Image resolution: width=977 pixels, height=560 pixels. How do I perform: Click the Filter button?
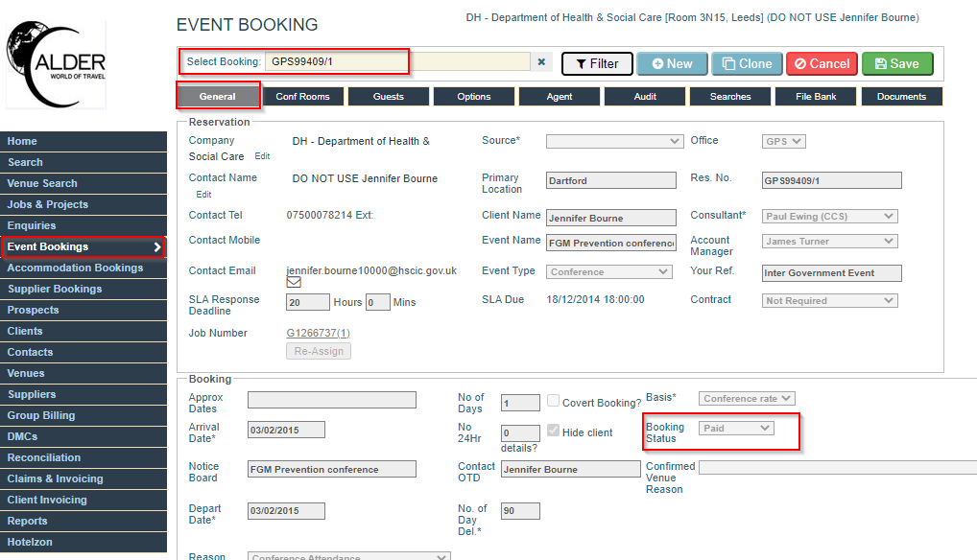point(597,63)
